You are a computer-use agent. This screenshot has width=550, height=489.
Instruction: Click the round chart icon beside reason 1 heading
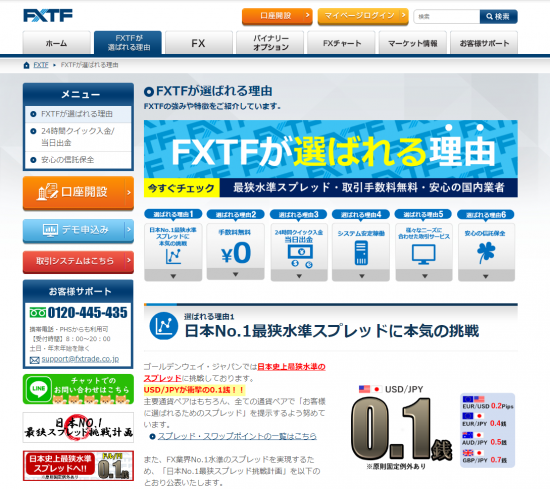164,326
